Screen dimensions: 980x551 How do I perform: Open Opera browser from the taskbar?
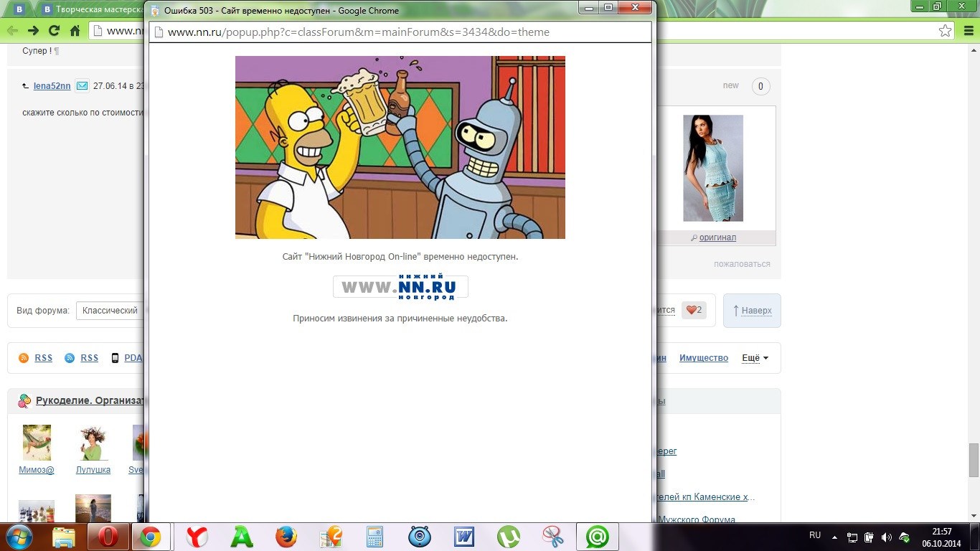point(109,537)
